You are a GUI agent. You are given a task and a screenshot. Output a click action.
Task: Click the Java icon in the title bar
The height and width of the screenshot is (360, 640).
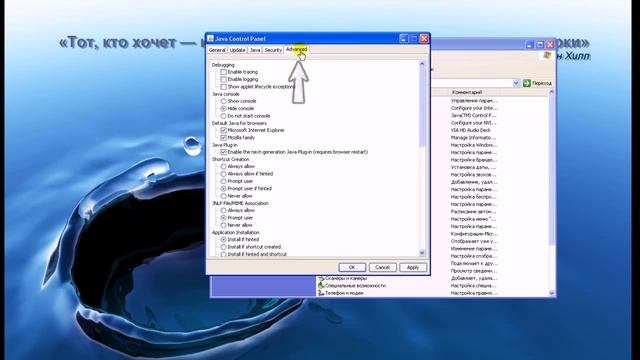click(211, 39)
